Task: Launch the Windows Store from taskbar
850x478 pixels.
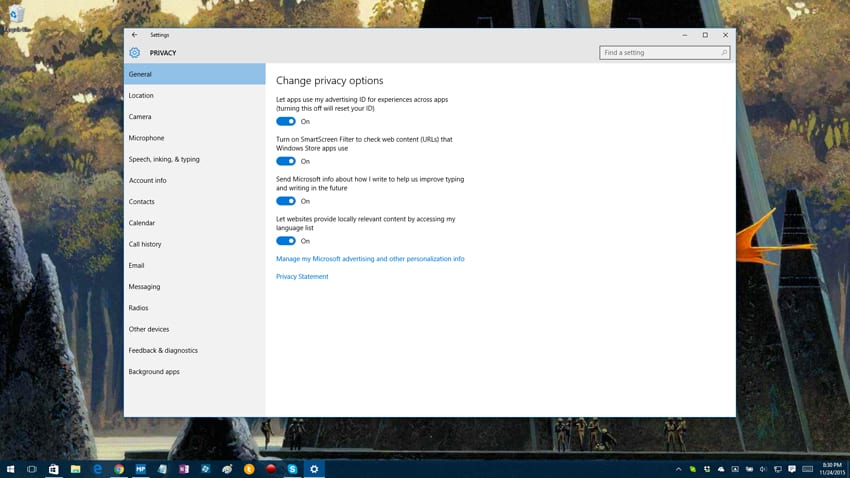Action: tap(53, 469)
